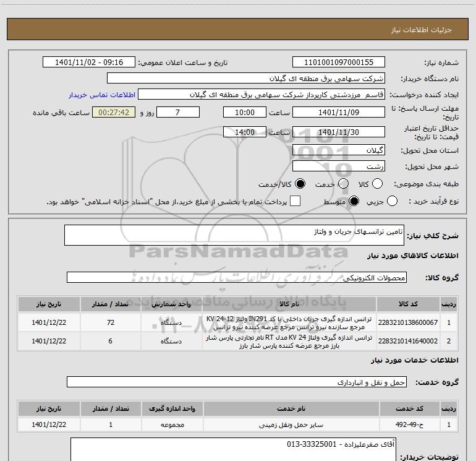
Task: Click quantity cell 6
Action: (x=111, y=342)
